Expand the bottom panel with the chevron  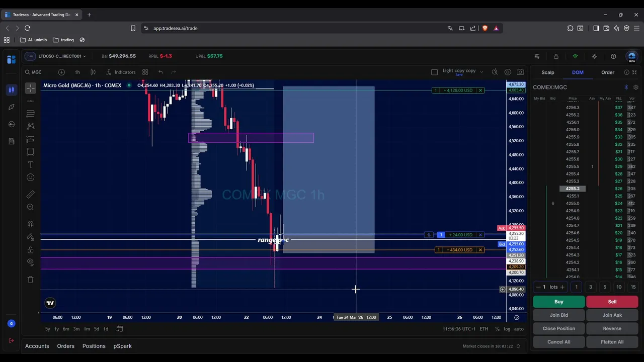[518, 346]
